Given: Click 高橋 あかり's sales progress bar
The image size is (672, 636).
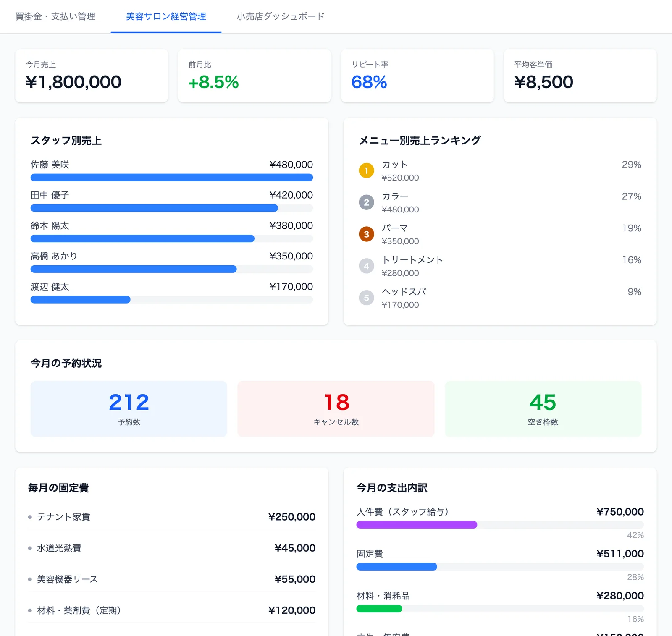Looking at the screenshot, I should [172, 269].
